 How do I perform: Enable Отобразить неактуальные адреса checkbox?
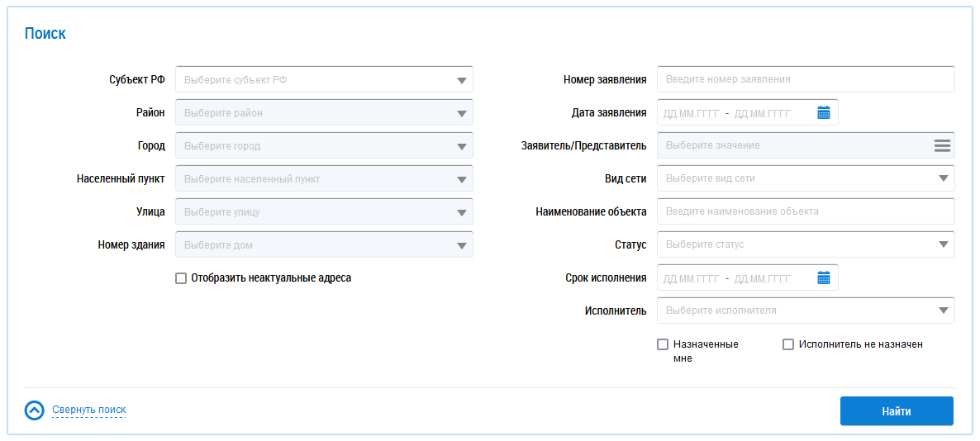tap(181, 279)
